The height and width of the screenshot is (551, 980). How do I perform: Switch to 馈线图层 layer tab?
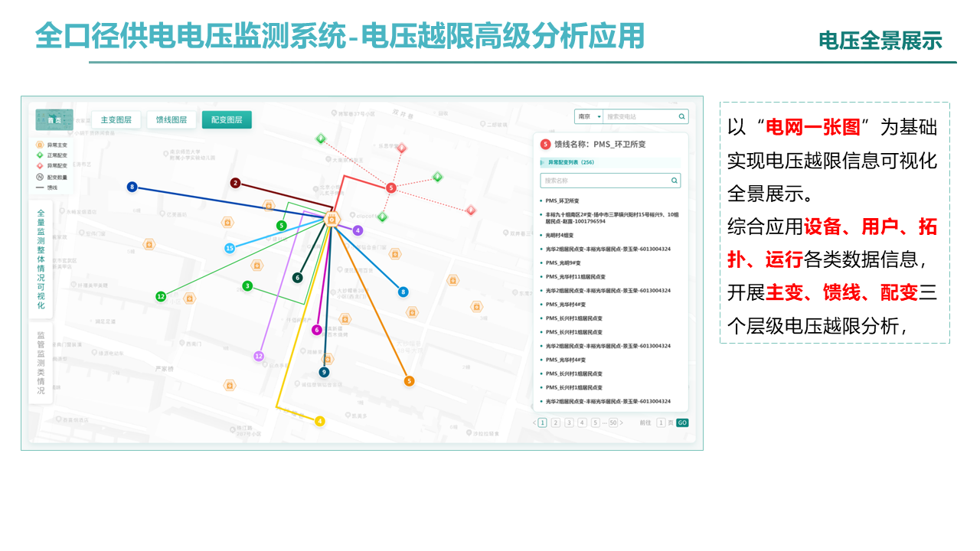tap(171, 120)
